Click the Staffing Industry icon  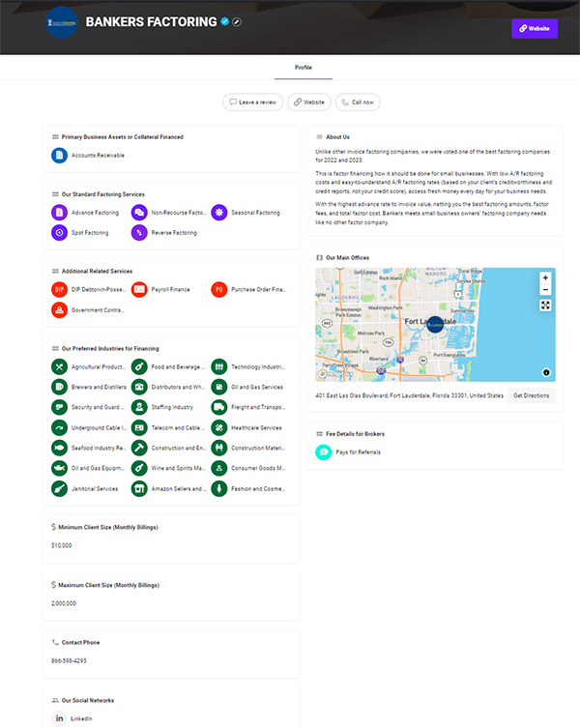[139, 407]
